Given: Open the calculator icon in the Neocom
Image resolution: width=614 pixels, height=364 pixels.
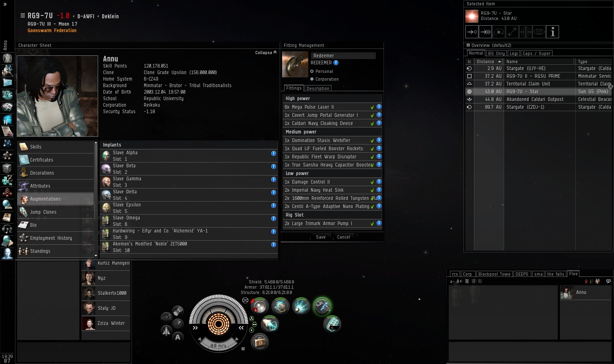Looking at the screenshot, I should [x=7, y=241].
